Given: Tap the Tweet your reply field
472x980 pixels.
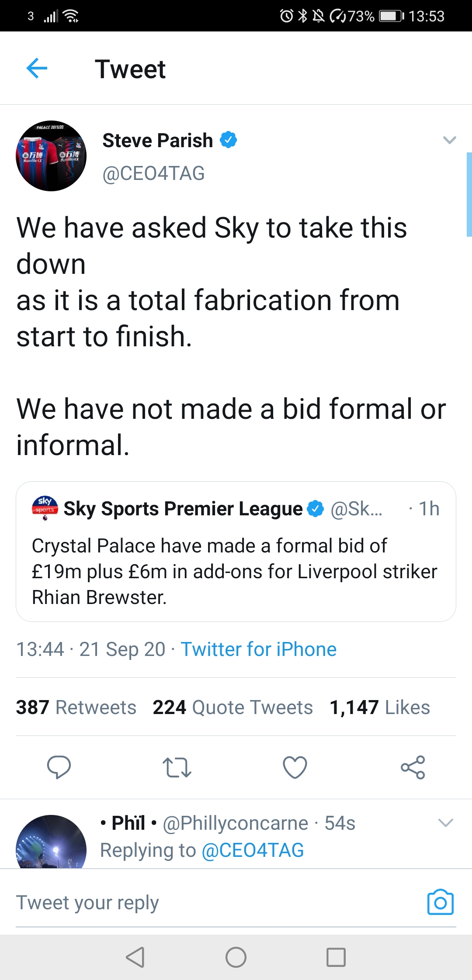Looking at the screenshot, I should (210, 902).
